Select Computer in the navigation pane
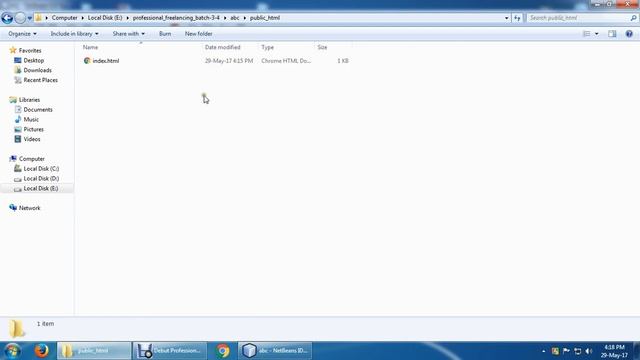 click(x=32, y=159)
